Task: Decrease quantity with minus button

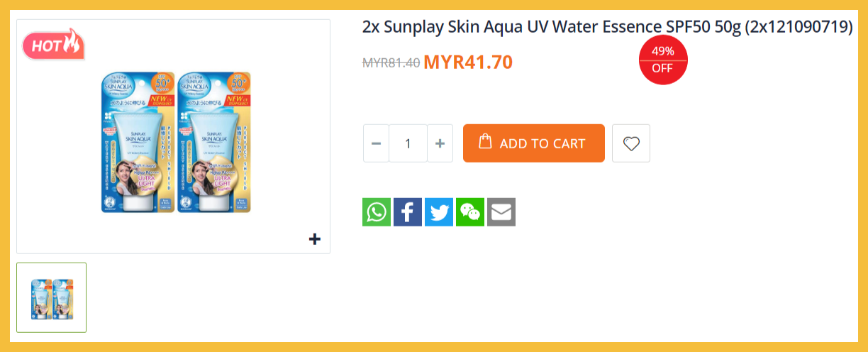Action: 376,143
